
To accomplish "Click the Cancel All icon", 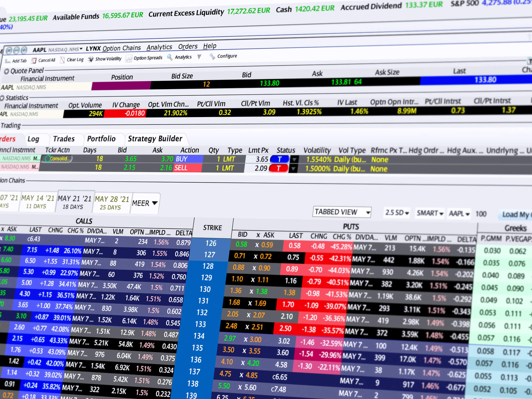I will click(34, 61).
